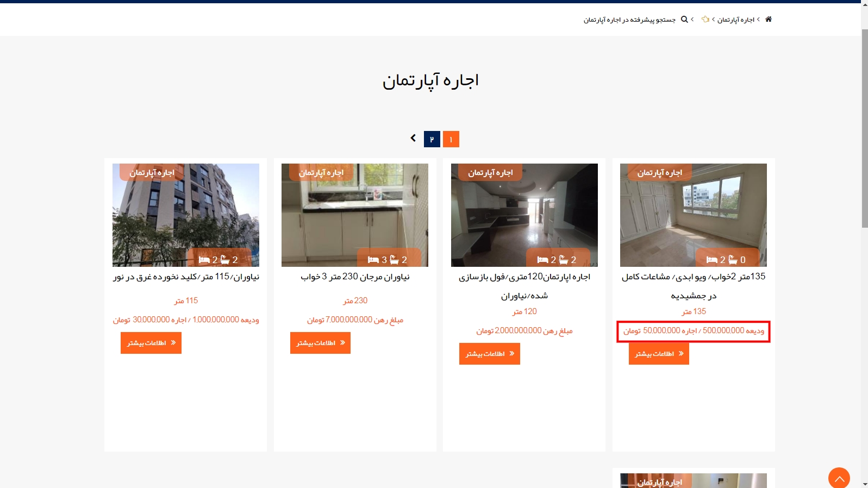
Task: Select the price text ودیعه 500,000,000 اجاره 50,000,000
Action: tap(694, 330)
